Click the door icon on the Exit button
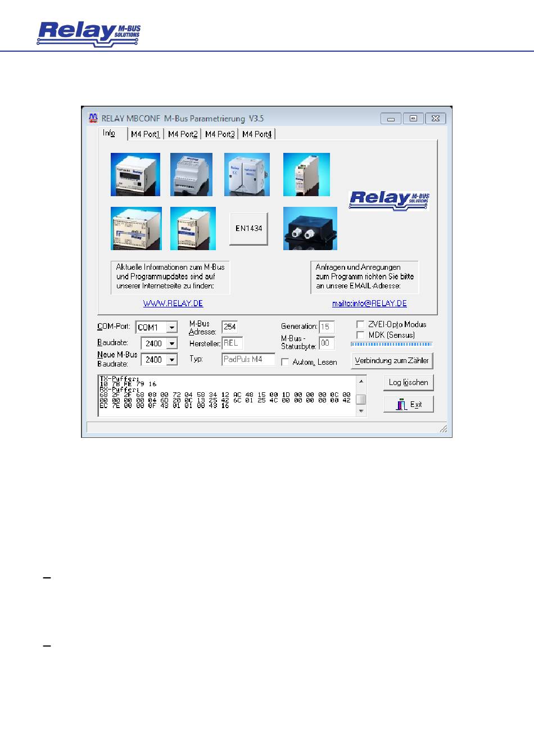This screenshot has width=534, height=756. 401,404
